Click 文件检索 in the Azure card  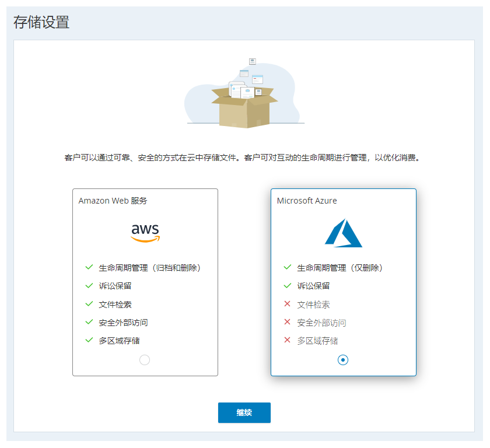(313, 304)
